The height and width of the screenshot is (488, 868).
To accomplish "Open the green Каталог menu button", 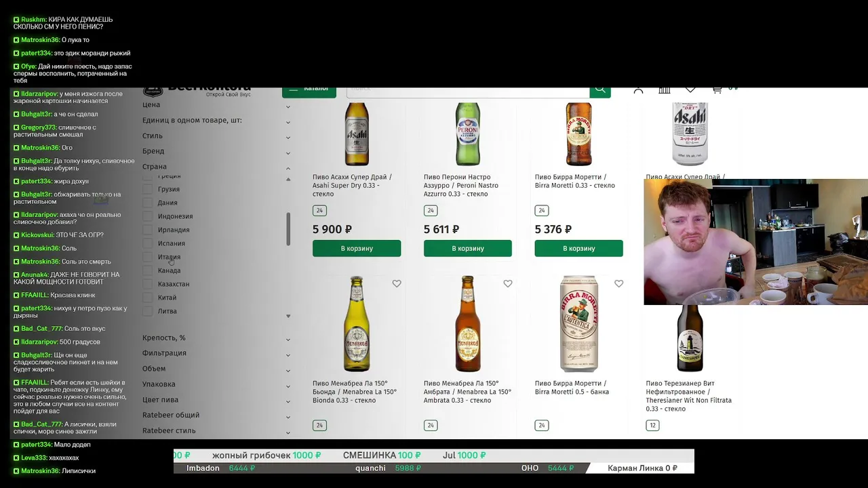I will (x=309, y=92).
